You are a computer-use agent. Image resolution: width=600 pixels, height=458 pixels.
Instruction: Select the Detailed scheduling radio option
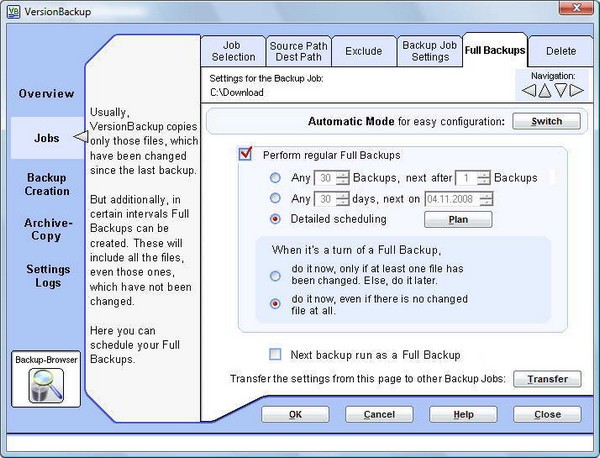(275, 219)
